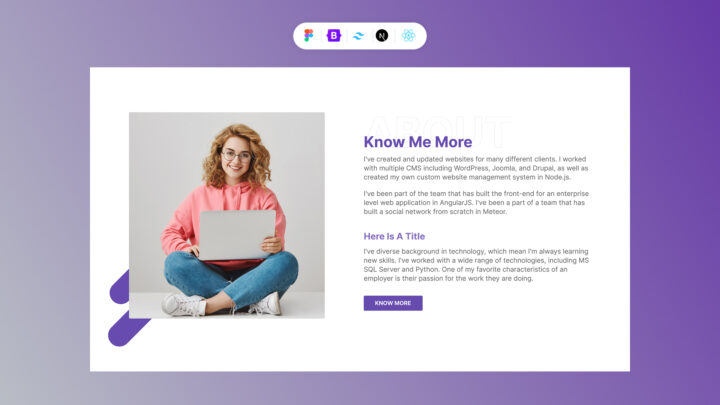Click the black Next.js N icon
720x405 pixels.
[x=382, y=35]
